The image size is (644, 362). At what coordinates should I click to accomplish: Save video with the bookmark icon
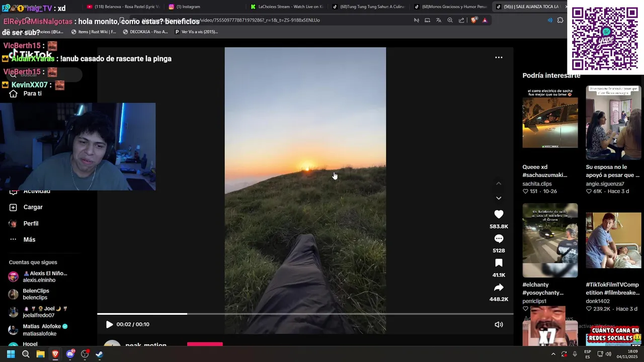coord(499,263)
